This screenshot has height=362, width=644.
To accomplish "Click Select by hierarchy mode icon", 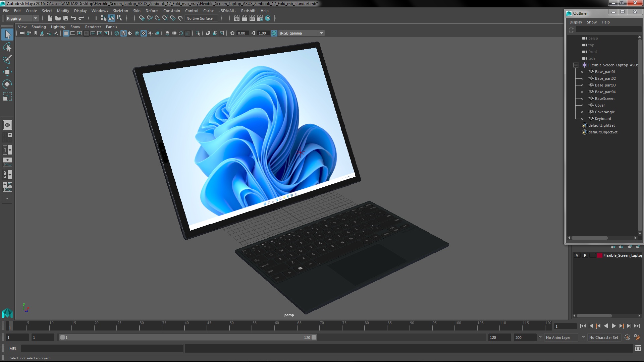I will tap(103, 18).
